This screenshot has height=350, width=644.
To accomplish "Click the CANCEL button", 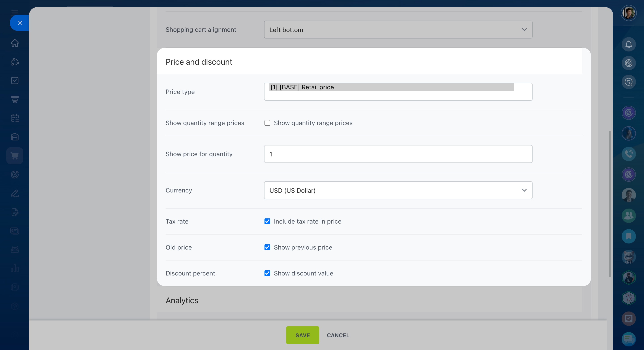I will coord(338,335).
